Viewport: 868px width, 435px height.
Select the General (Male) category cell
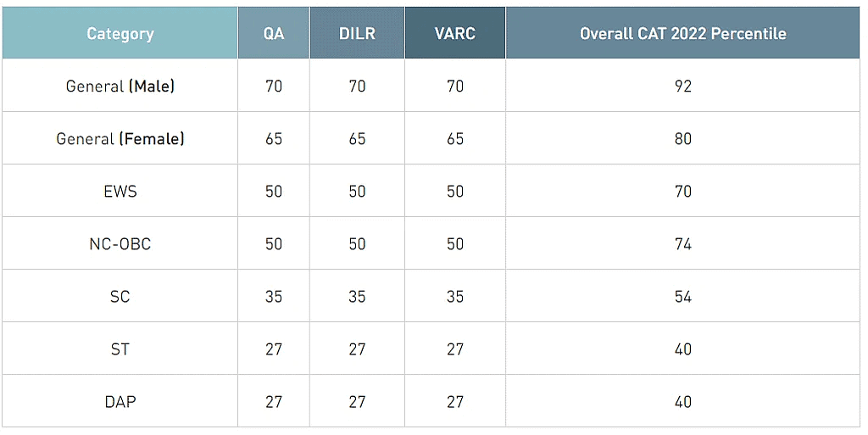coord(120,86)
